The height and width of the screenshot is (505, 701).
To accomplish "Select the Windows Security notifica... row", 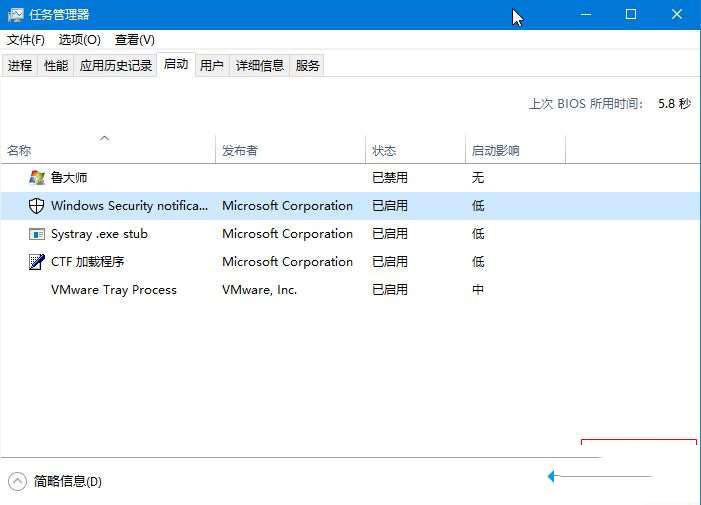I will pyautogui.click(x=350, y=206).
